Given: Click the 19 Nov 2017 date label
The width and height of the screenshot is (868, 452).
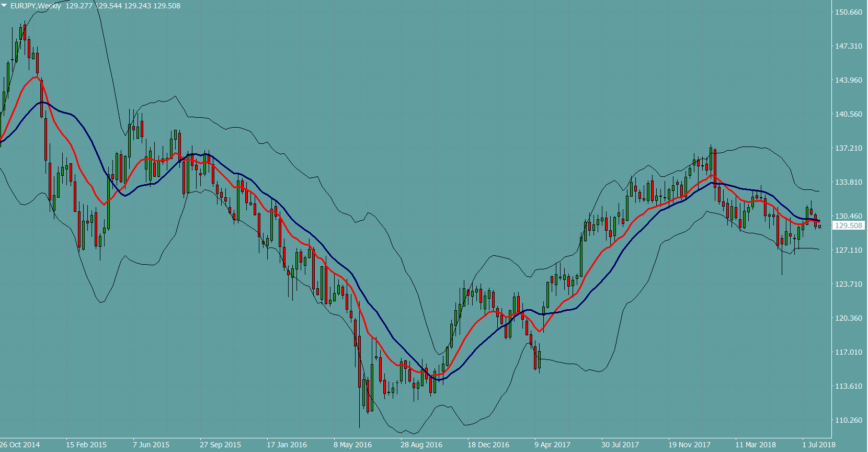Looking at the screenshot, I should (x=689, y=445).
